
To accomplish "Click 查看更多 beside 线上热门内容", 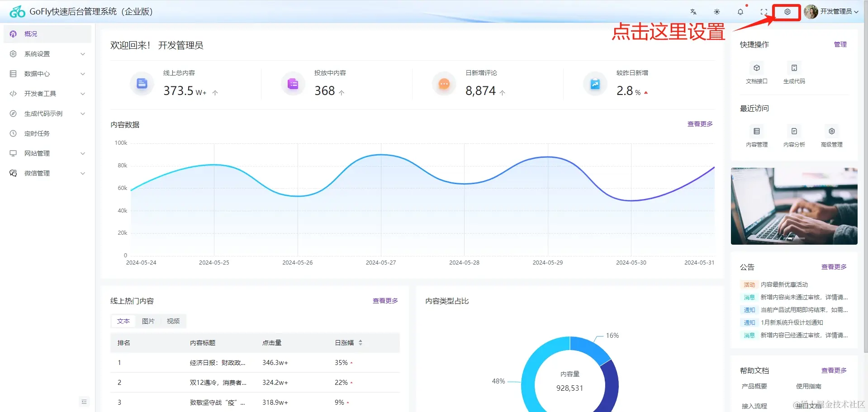I will coord(385,301).
